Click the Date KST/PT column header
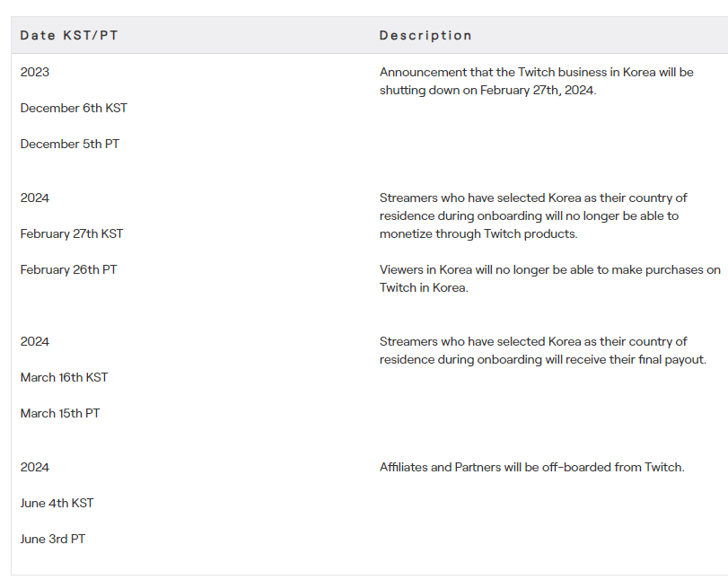Screen dimensions: 728x580 point(69,35)
